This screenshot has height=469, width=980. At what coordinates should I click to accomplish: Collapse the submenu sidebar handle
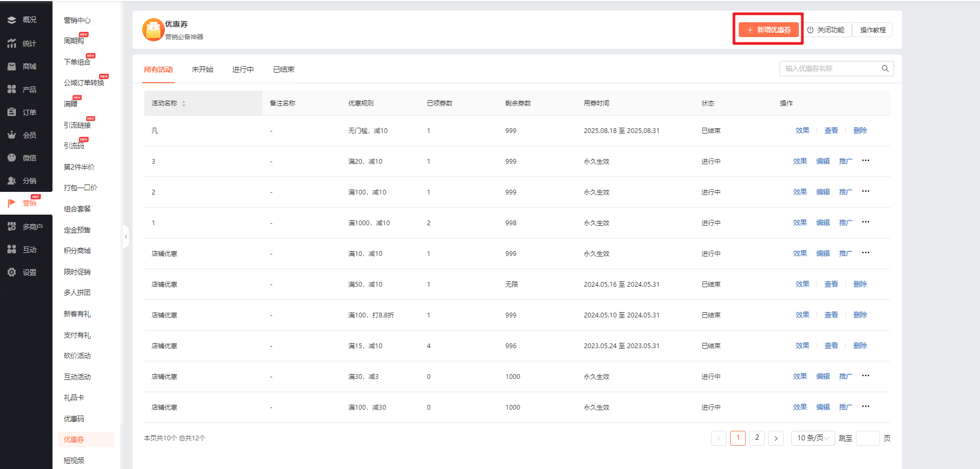point(126,236)
